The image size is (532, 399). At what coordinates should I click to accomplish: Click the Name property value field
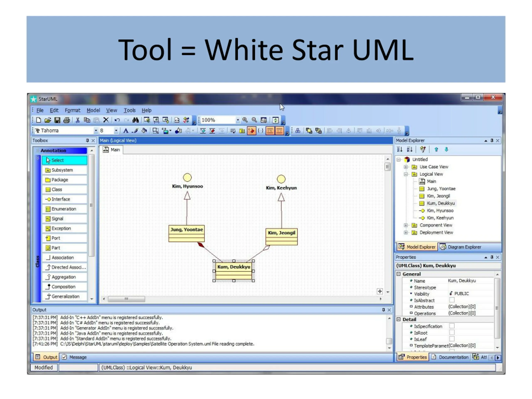[x=471, y=281]
